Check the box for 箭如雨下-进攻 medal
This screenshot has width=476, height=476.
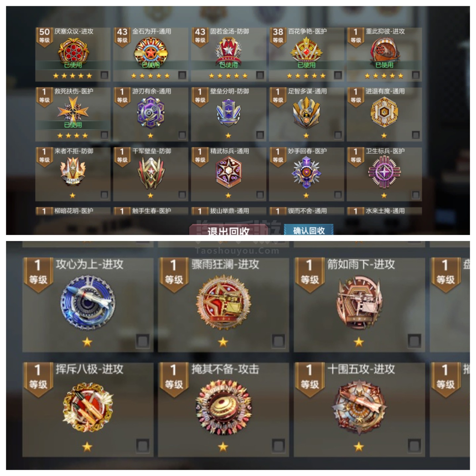(x=414, y=340)
